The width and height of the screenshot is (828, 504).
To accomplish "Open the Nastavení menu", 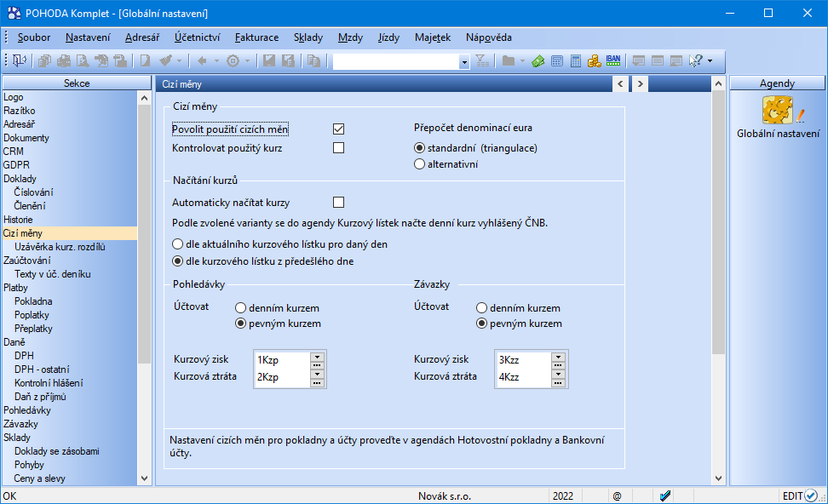I will pyautogui.click(x=88, y=37).
